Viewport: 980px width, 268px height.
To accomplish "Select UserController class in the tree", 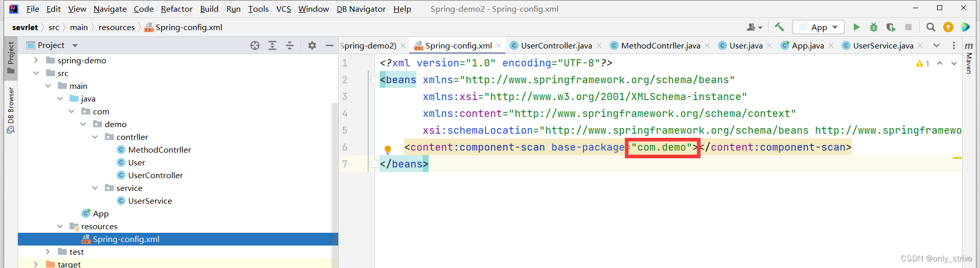I will (x=155, y=175).
